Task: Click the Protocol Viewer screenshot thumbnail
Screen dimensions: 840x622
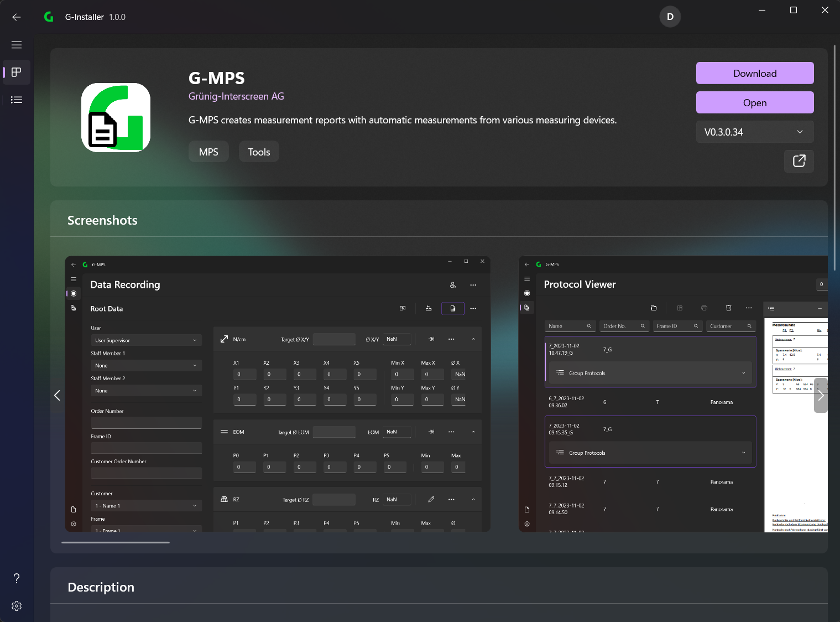Action: point(673,394)
